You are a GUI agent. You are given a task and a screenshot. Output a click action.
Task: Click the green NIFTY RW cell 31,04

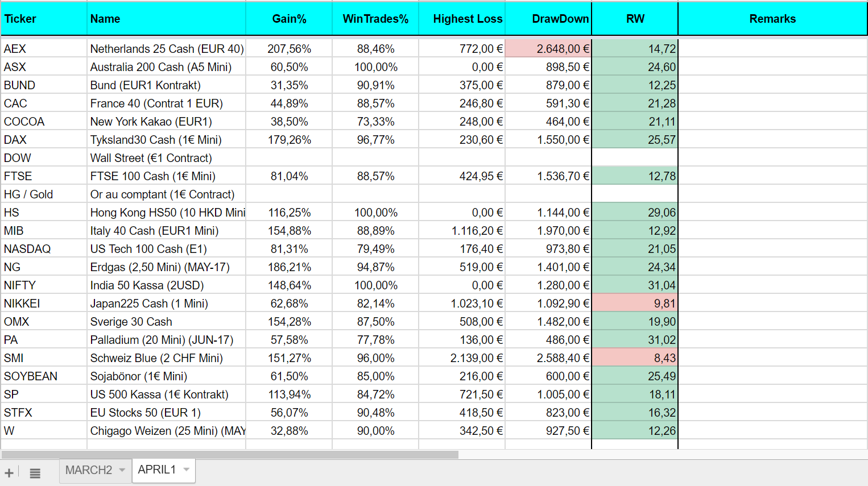tap(635, 285)
